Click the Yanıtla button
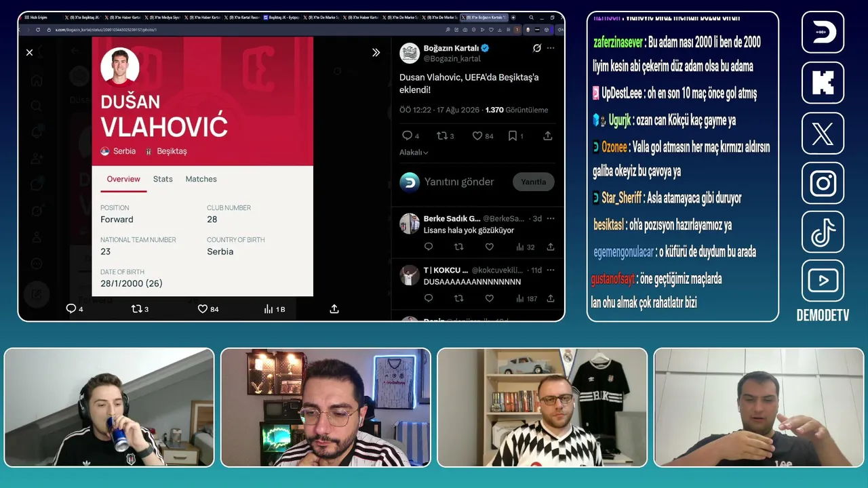This screenshot has height=488, width=868. [533, 182]
